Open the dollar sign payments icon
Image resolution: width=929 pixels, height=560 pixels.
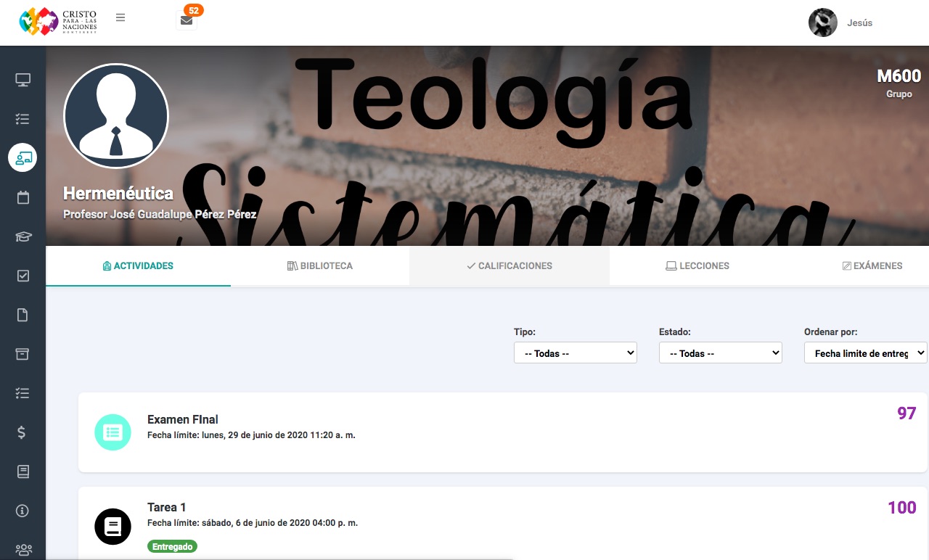click(x=22, y=432)
